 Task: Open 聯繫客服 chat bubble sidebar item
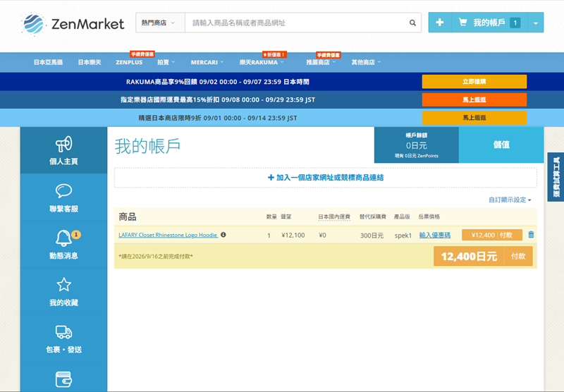click(63, 197)
